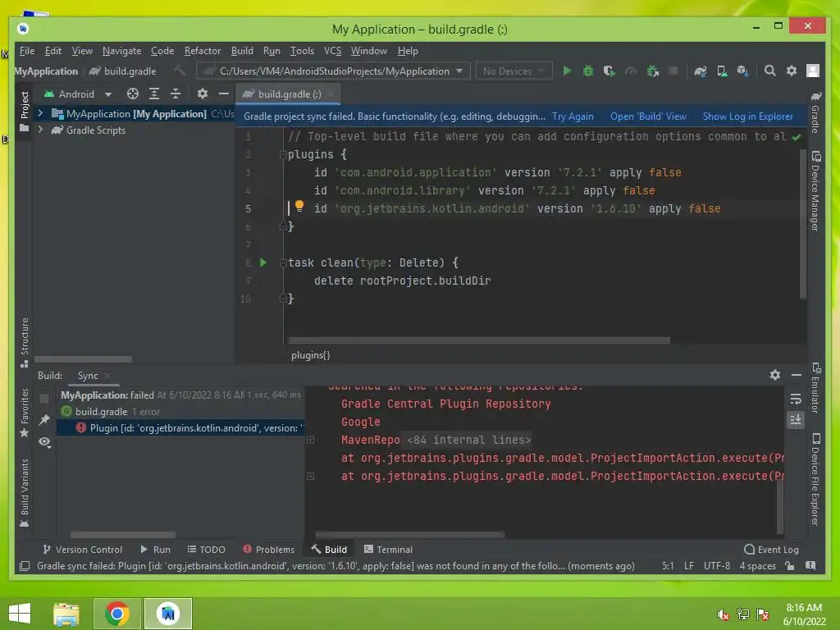Open Build panel settings gear
The image size is (840, 630).
point(775,375)
